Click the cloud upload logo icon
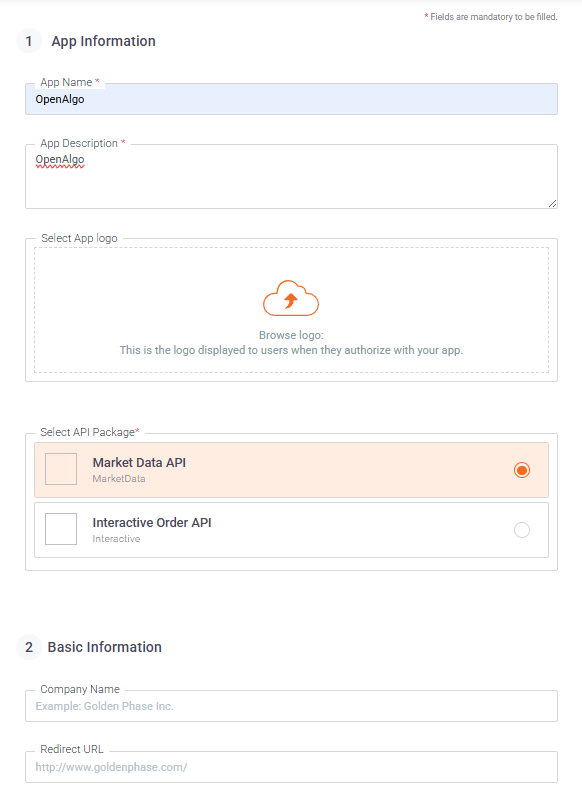Image resolution: width=582 pixels, height=812 pixels. coord(291,298)
